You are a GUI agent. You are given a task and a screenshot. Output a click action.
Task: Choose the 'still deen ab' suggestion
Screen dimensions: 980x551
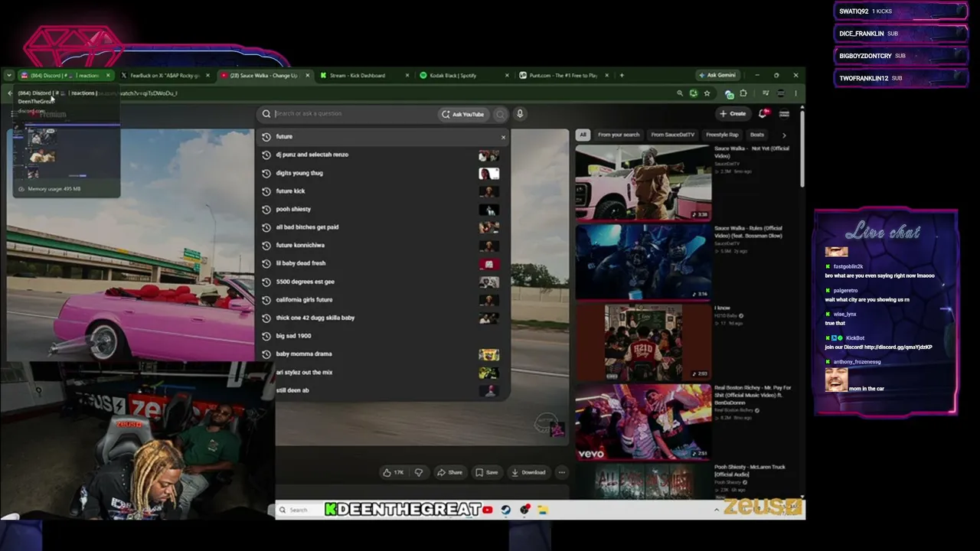[383, 390]
